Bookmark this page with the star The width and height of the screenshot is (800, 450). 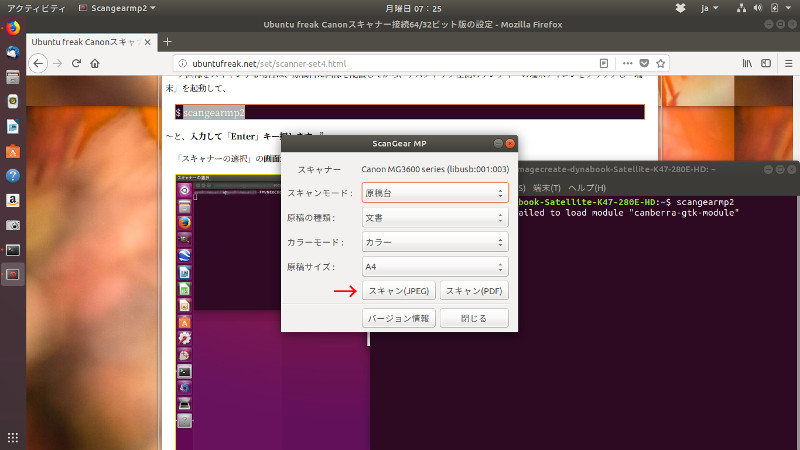click(x=661, y=63)
